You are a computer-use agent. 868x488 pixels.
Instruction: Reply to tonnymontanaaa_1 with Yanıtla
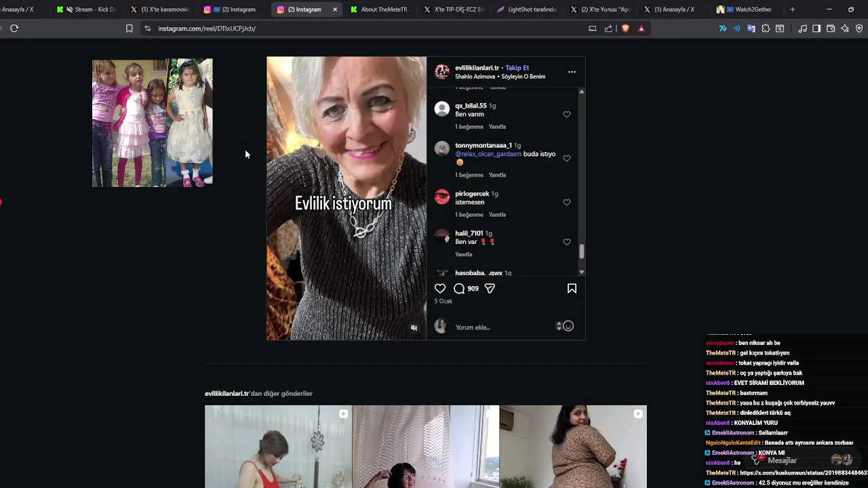coord(497,175)
